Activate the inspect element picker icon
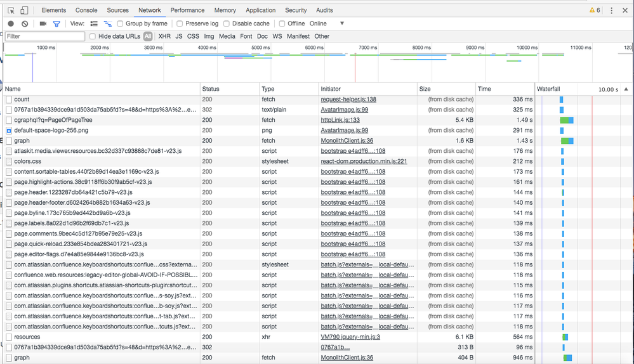This screenshot has height=364, width=634. click(11, 10)
